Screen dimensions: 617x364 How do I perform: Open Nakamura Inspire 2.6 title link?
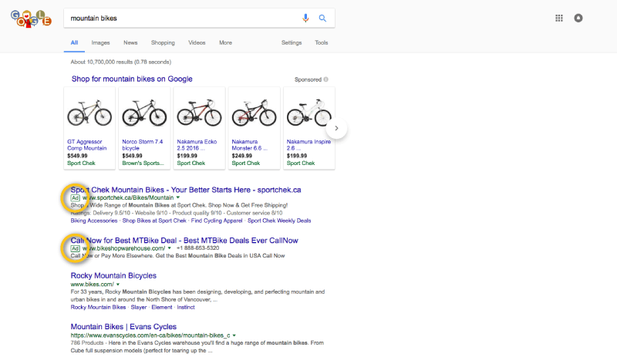[308, 145]
